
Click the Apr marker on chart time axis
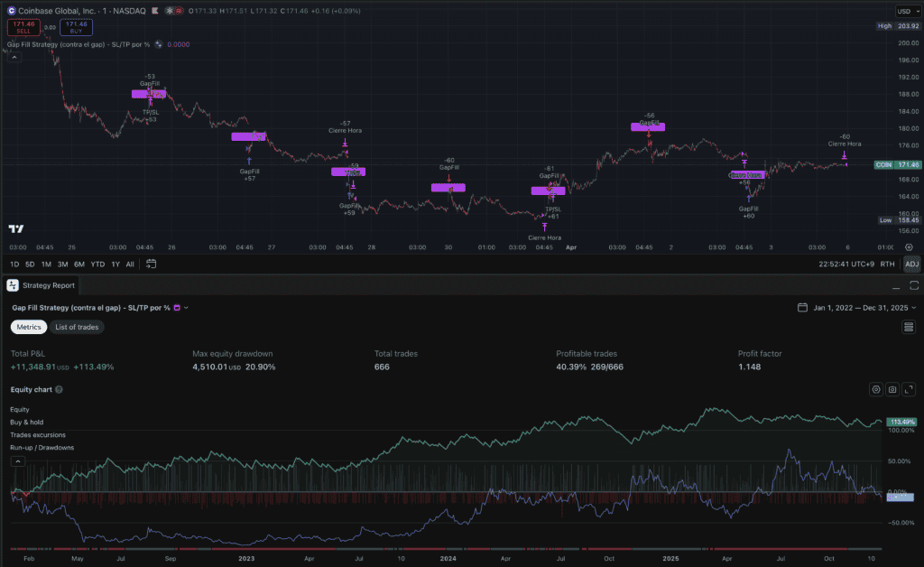pos(571,247)
